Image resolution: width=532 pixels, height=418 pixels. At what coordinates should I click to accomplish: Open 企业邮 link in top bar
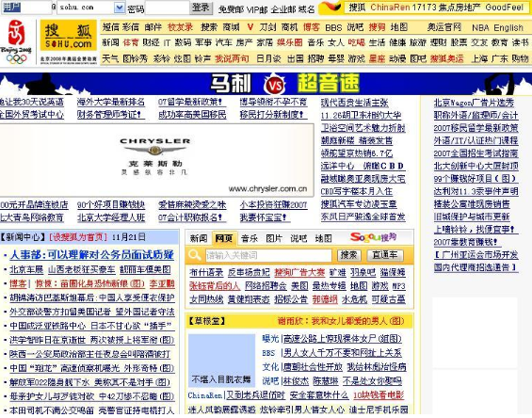283,9
